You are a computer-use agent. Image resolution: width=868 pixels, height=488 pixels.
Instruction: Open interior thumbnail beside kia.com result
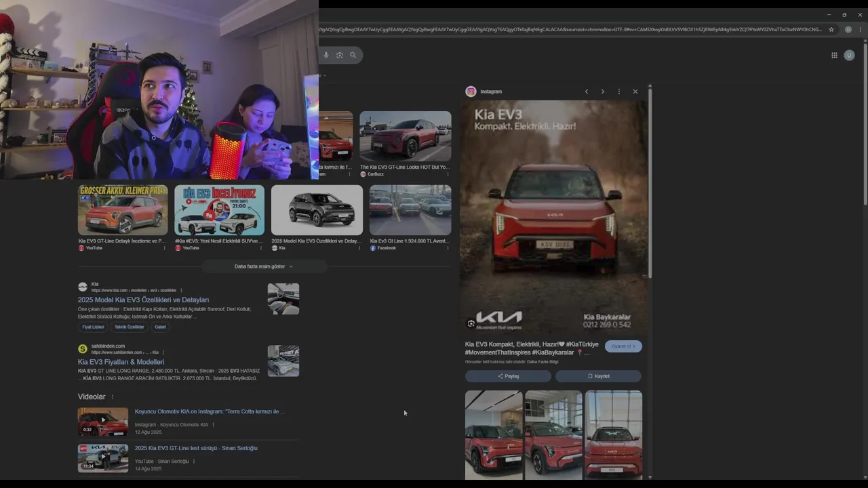[x=283, y=299]
